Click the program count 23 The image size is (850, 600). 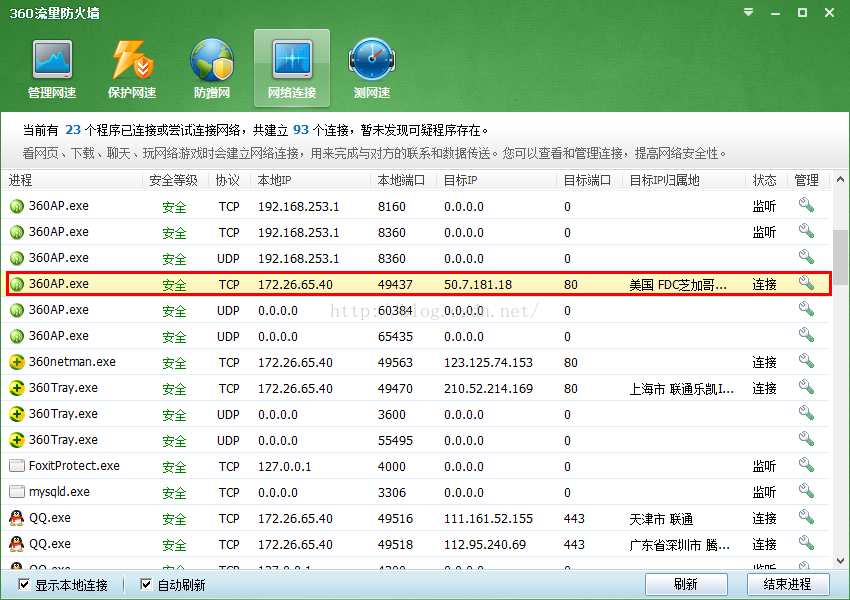[x=73, y=130]
